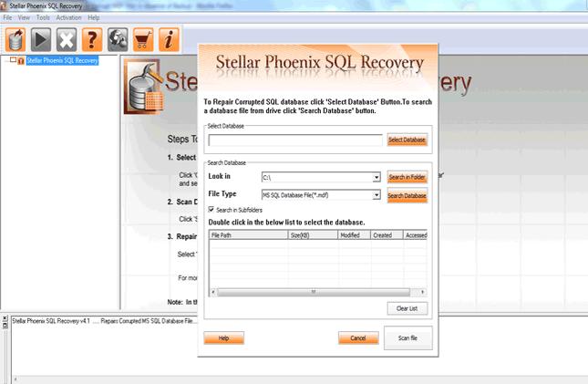Image resolution: width=588 pixels, height=384 pixels.
Task: Open the File menu
Action: (x=7, y=17)
